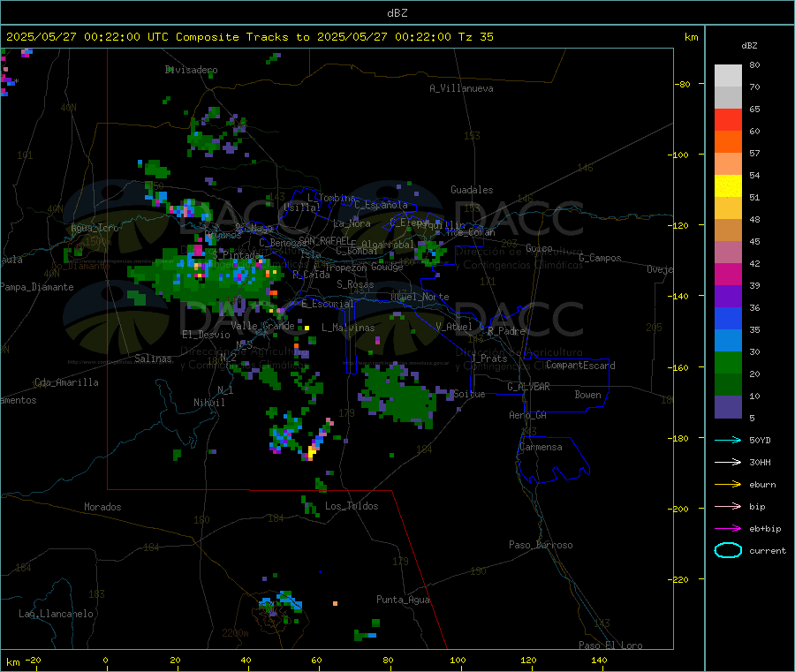This screenshot has width=795, height=672.
Task: Click the L_Malvinas place label
Action: coord(348,328)
